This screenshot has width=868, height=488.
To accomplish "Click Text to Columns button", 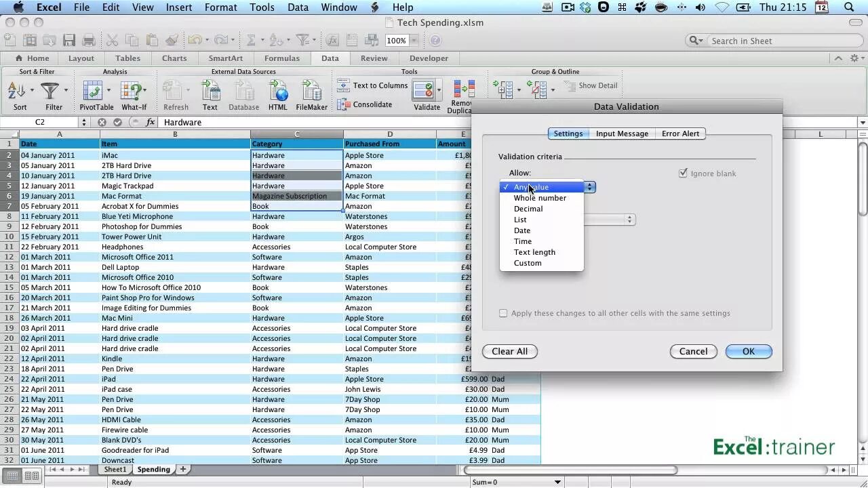I will 373,85.
